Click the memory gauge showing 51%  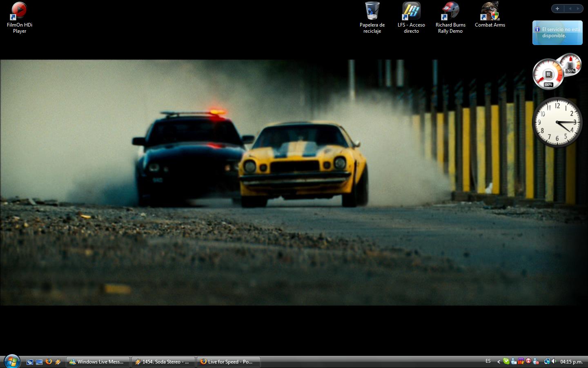point(570,65)
